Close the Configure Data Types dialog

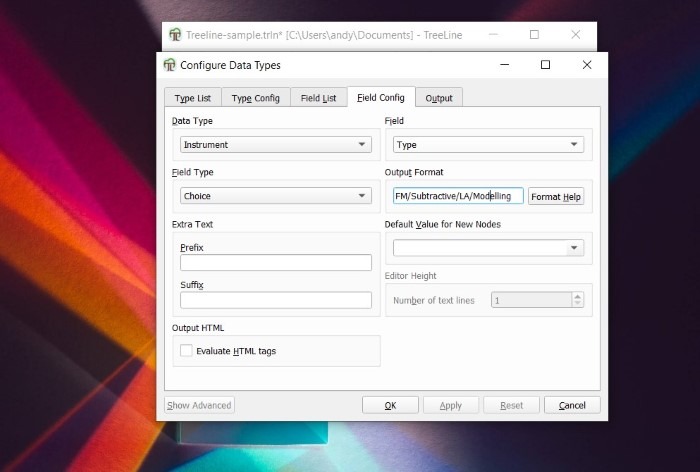coord(587,65)
